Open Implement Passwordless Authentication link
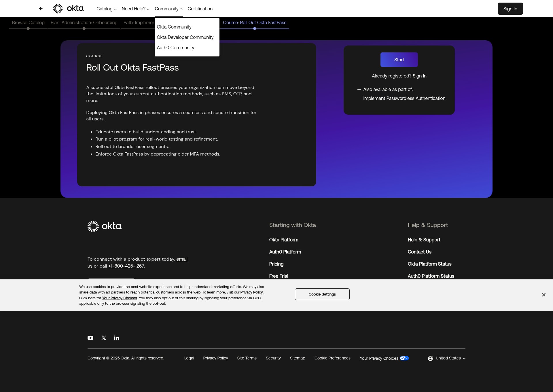 [404, 98]
